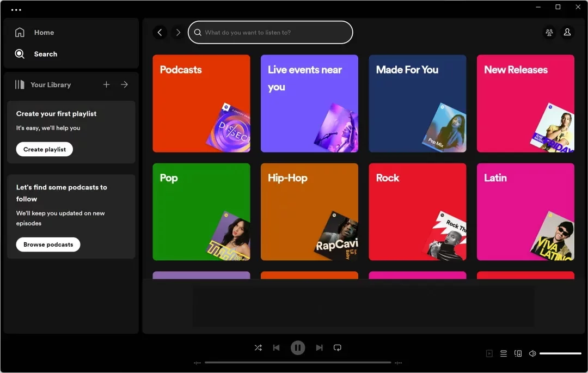Open the connect to a device icon
Screen dimensions: 588x373
(518, 353)
